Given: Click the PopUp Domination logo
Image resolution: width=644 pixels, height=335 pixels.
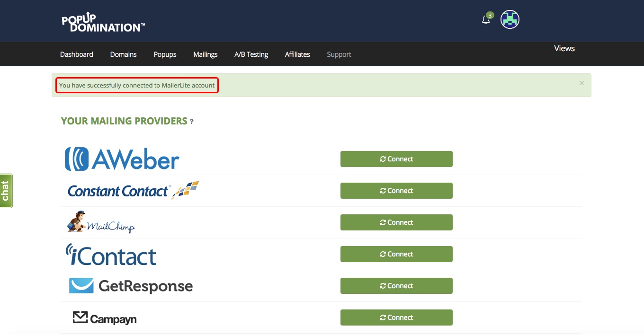Looking at the screenshot, I should click(103, 22).
